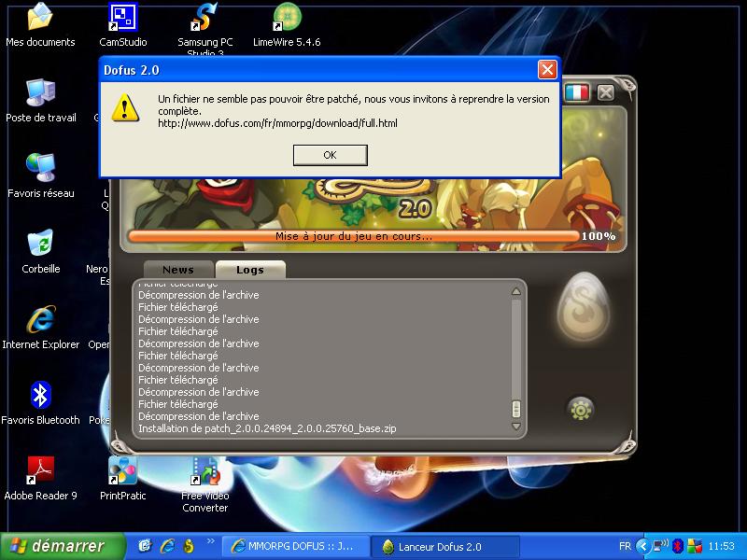Click the Free Video Converter shortcut
The width and height of the screenshot is (747, 560).
204,483
